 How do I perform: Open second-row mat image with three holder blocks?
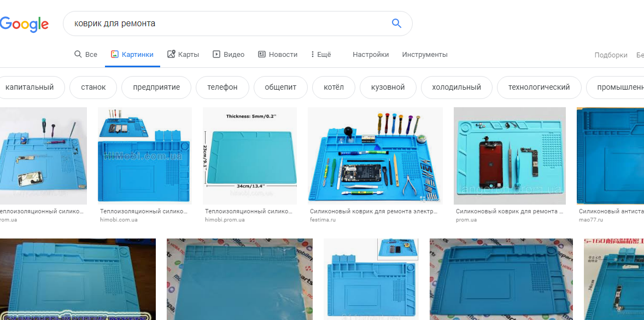coord(371,279)
